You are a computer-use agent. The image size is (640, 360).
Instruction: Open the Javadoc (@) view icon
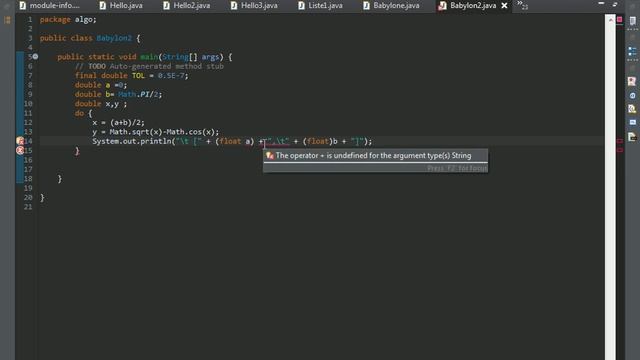[x=632, y=96]
